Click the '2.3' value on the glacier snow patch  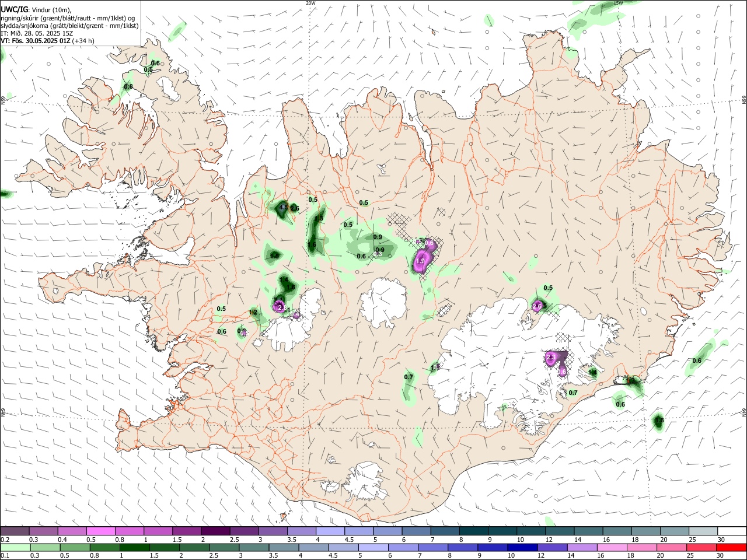550,357
